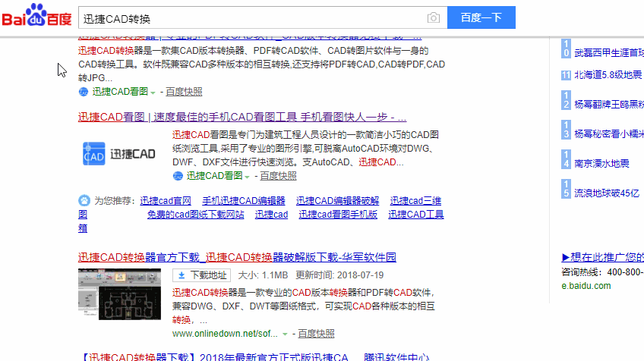644x361 pixels.
Task: Click the 下载地址 download button
Action: pyautogui.click(x=202, y=275)
